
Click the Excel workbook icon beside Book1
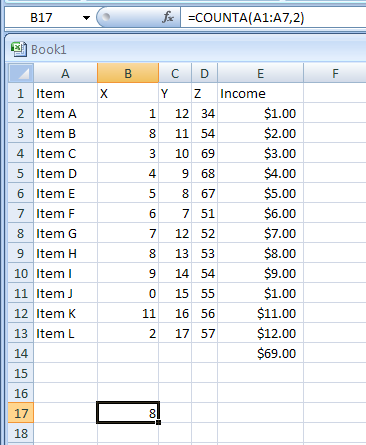pyautogui.click(x=19, y=49)
